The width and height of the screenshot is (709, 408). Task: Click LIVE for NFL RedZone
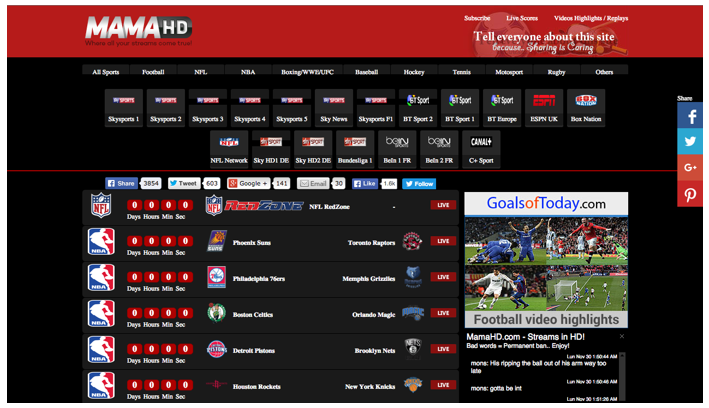(443, 205)
